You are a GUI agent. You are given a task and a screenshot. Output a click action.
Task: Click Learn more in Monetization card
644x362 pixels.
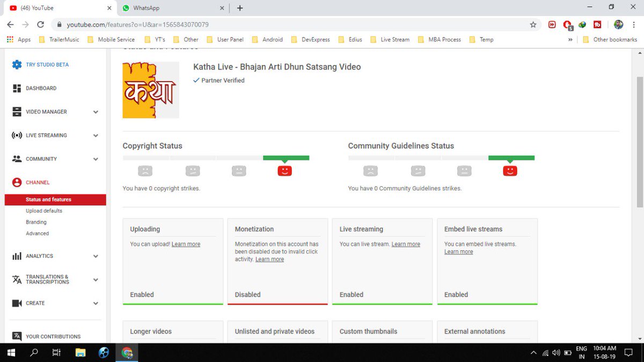pyautogui.click(x=269, y=259)
